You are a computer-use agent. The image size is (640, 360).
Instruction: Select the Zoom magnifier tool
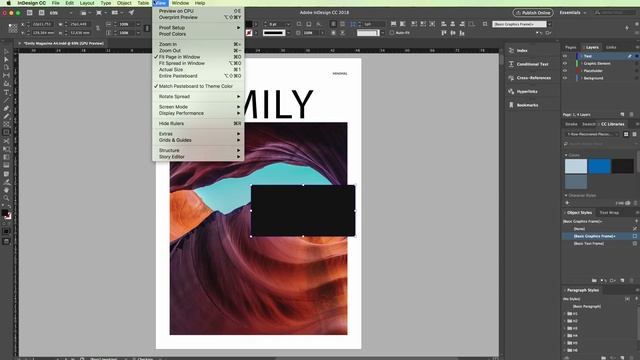6,198
